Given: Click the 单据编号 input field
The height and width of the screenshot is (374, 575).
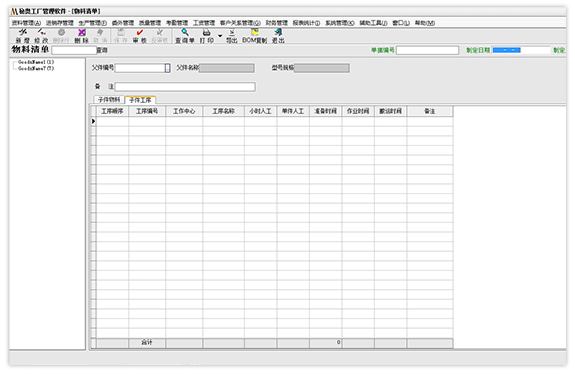Looking at the screenshot, I should point(427,50).
